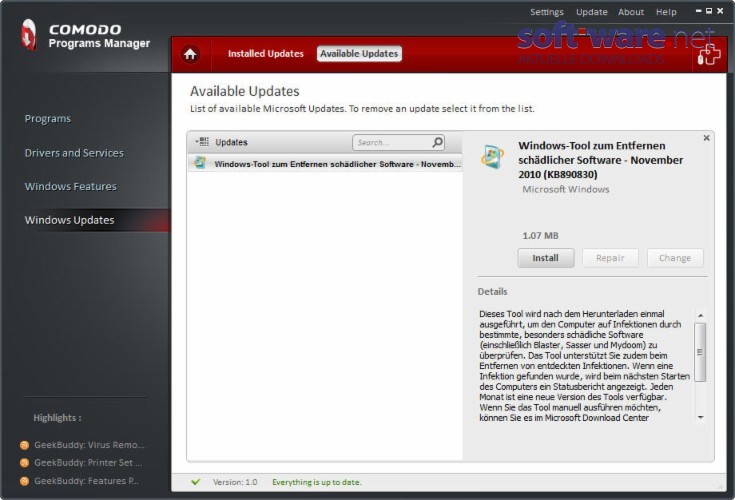Select the Windows Updates section

(x=69, y=220)
